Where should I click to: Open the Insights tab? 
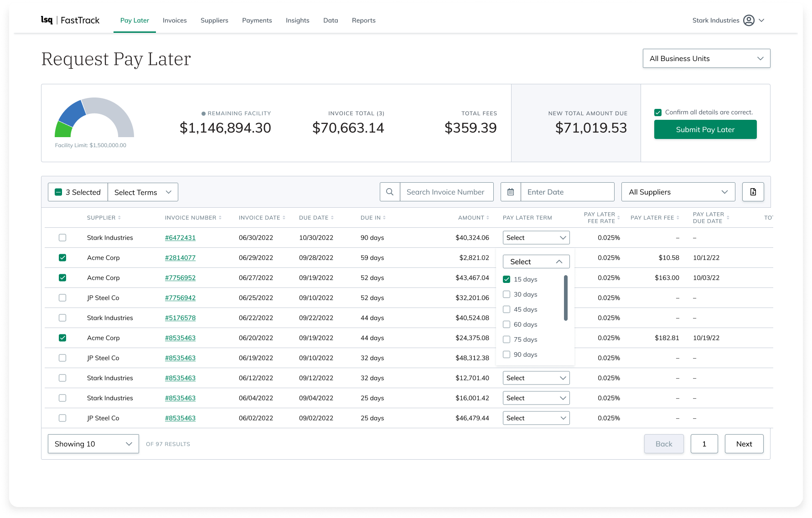point(297,21)
